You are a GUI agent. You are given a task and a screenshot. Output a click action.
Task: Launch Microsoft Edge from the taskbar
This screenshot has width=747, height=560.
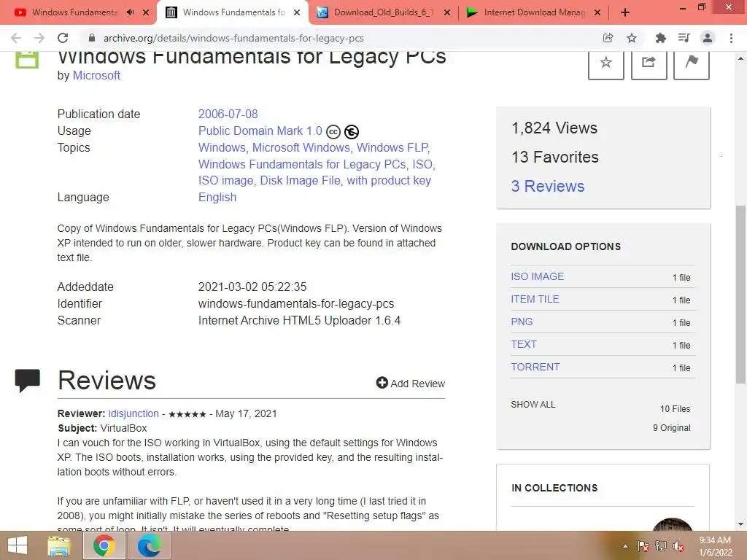(149, 545)
